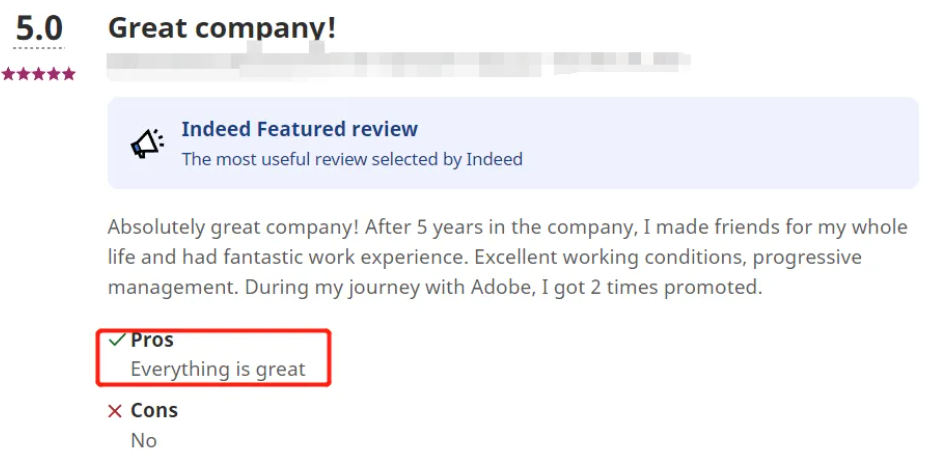Click the green checkmark beside Pros
939x456 pixels.
pyautogui.click(x=117, y=340)
